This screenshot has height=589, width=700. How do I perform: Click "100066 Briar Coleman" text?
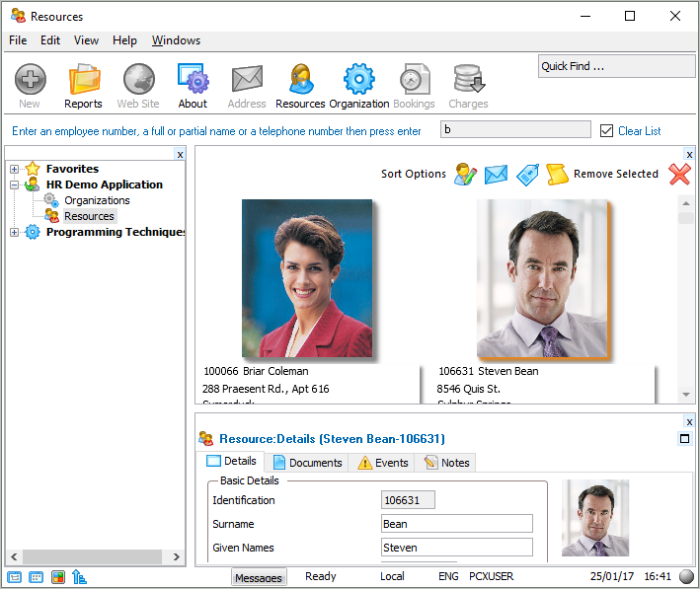(256, 371)
